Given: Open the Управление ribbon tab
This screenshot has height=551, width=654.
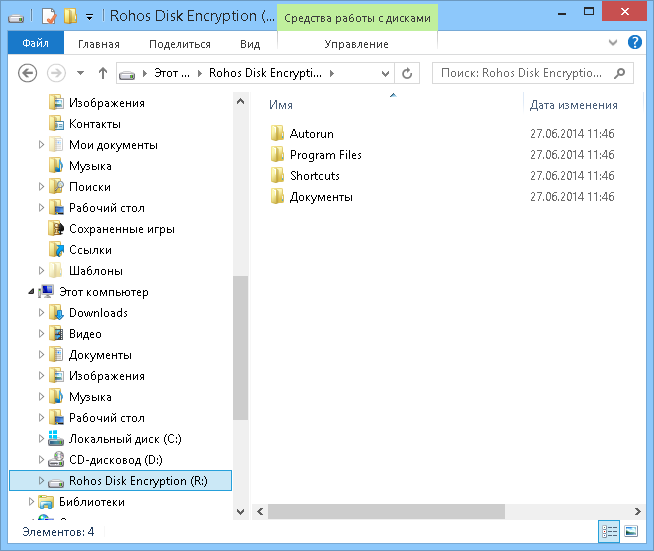Looking at the screenshot, I should [357, 44].
